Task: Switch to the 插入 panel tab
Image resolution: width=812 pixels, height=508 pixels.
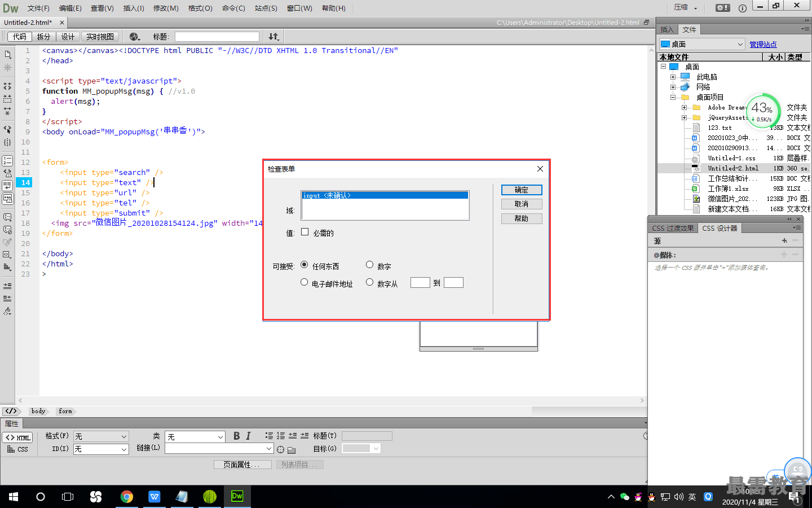Action: tap(667, 29)
